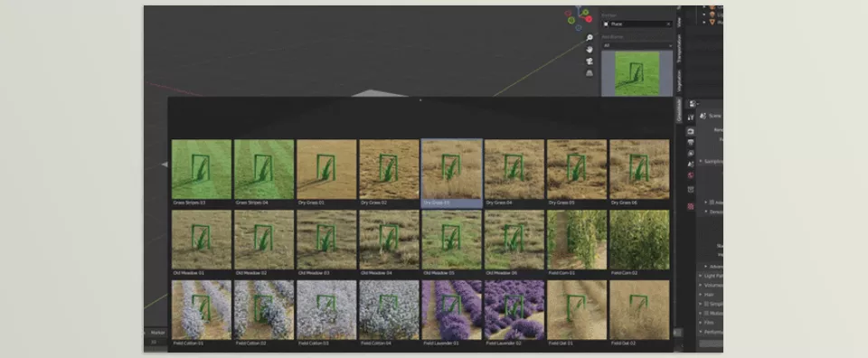The width and height of the screenshot is (868, 358).
Task: Click the Plane object input field
Action: pyautogui.click(x=637, y=24)
